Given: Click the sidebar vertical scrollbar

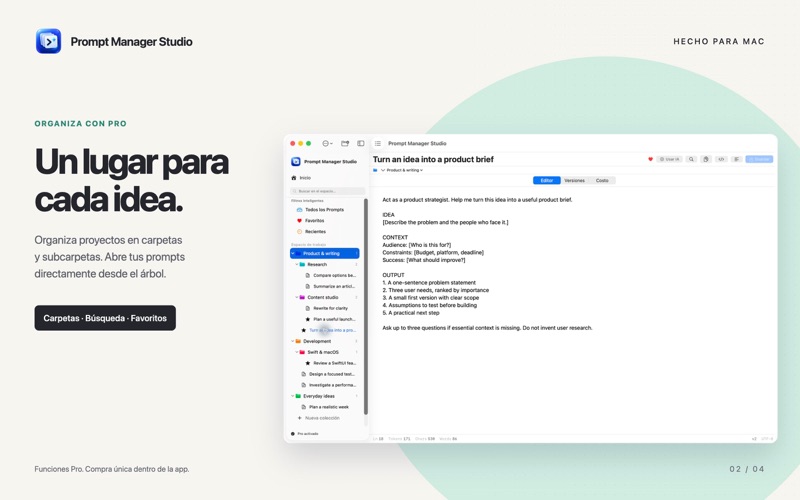Looking at the screenshot, I should [x=365, y=306].
